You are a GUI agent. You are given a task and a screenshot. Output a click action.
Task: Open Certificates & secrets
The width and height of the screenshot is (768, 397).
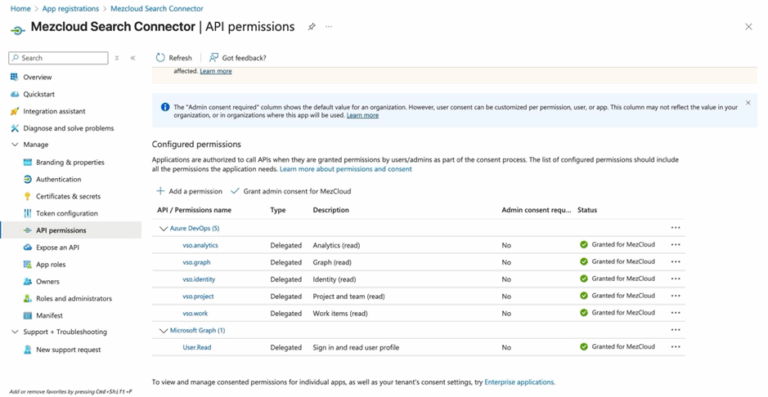[68, 196]
